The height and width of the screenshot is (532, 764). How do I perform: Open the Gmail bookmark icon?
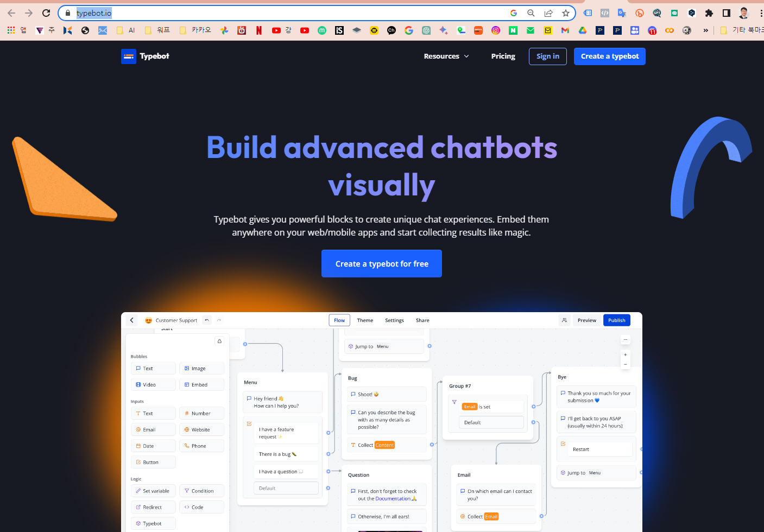565,30
